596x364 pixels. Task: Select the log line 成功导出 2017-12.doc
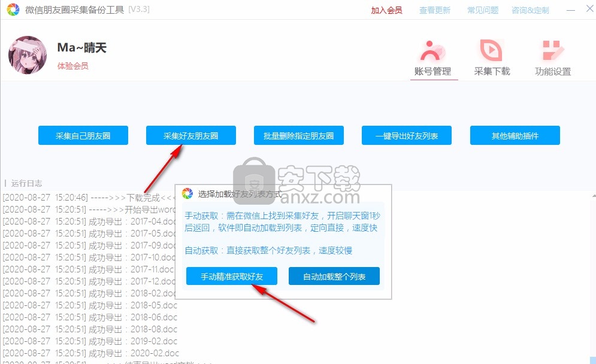point(89,281)
